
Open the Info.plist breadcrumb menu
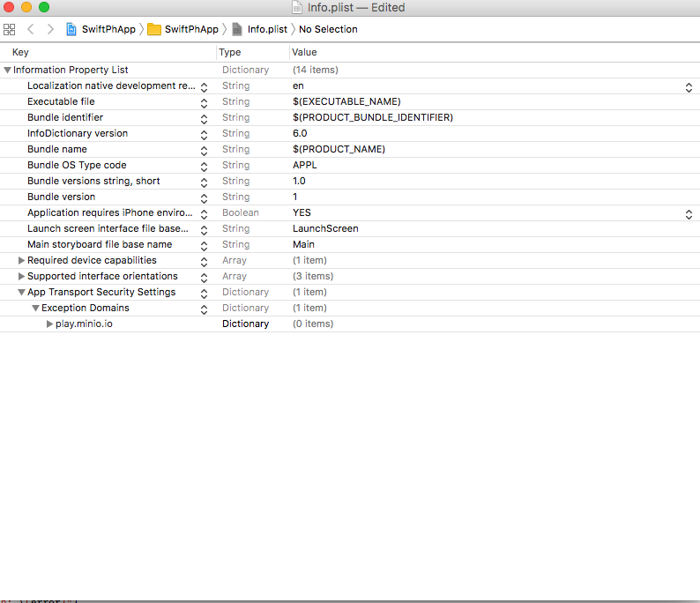pos(267,29)
